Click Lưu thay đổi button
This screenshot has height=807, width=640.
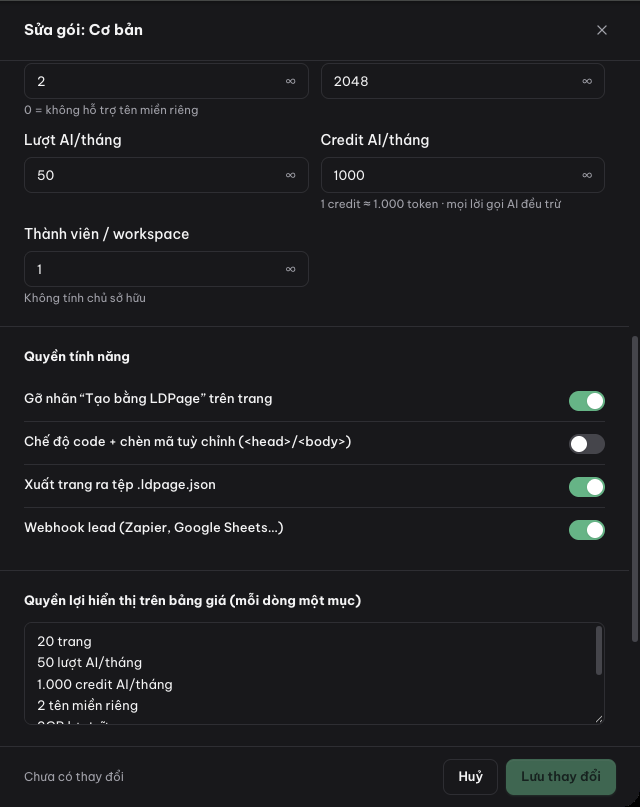pos(561,777)
